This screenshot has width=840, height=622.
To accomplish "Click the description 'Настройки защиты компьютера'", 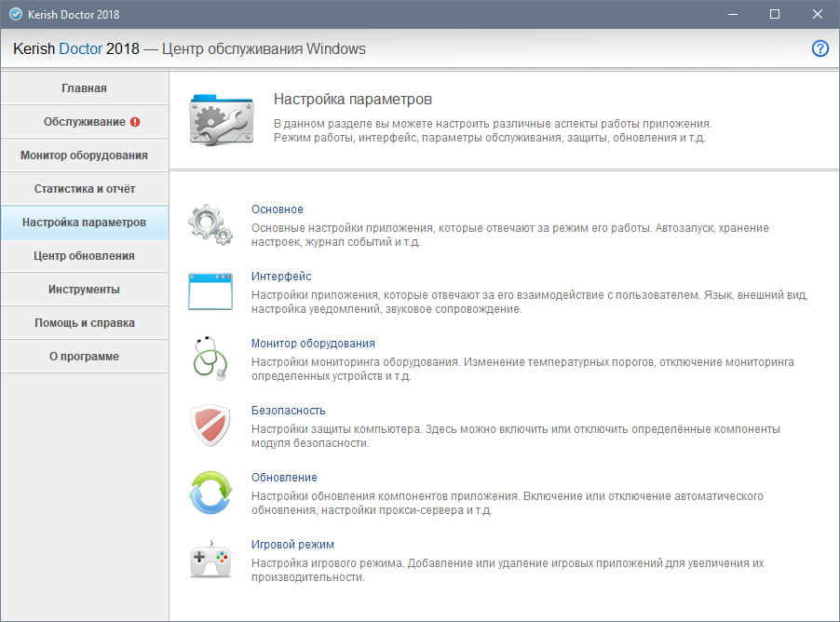I will [515, 436].
